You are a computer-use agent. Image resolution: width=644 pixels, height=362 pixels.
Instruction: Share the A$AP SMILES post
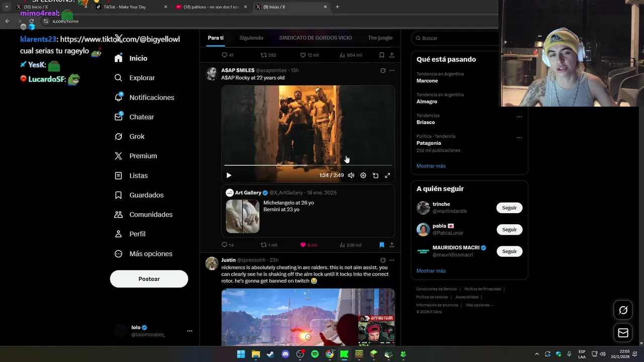tap(392, 245)
